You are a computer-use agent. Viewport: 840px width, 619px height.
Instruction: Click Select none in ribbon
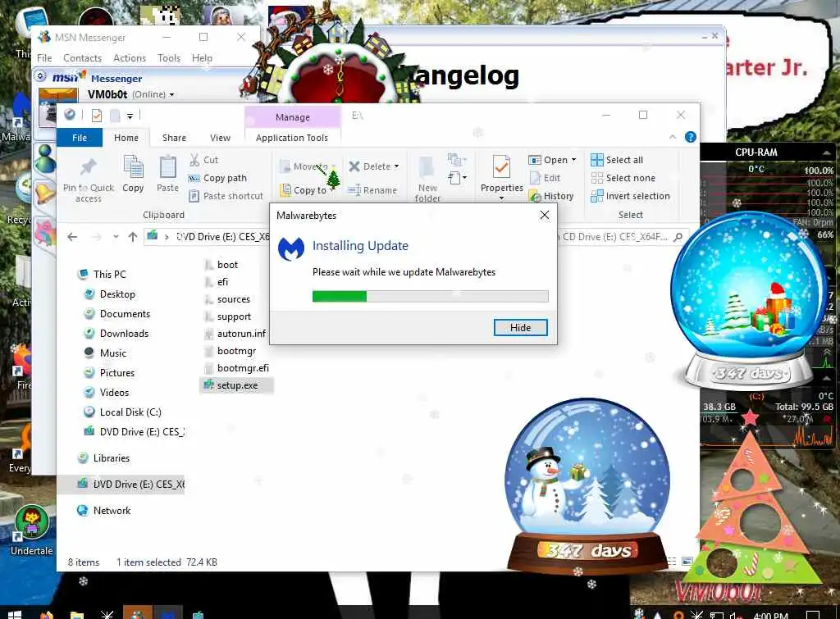(x=623, y=178)
